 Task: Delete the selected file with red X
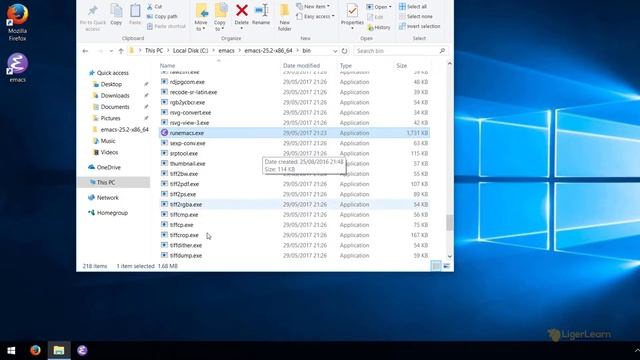[x=242, y=16]
